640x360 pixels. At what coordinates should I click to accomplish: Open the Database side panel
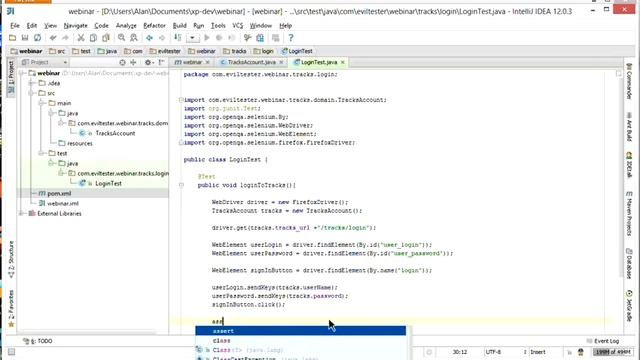point(629,263)
